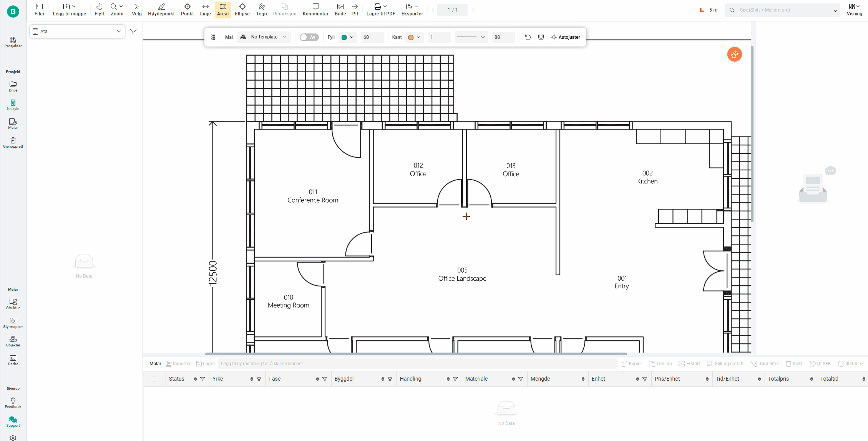
Task: Click the filter funnel icon beside Äta
Action: click(133, 32)
